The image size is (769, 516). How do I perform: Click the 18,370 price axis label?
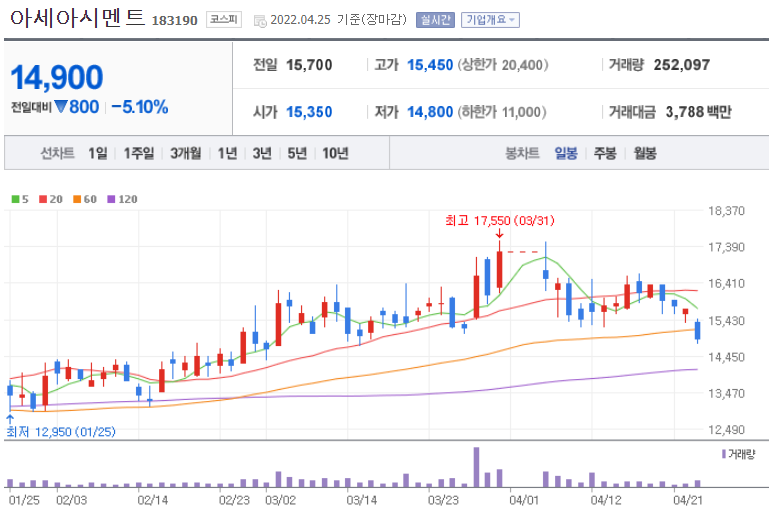pos(726,211)
